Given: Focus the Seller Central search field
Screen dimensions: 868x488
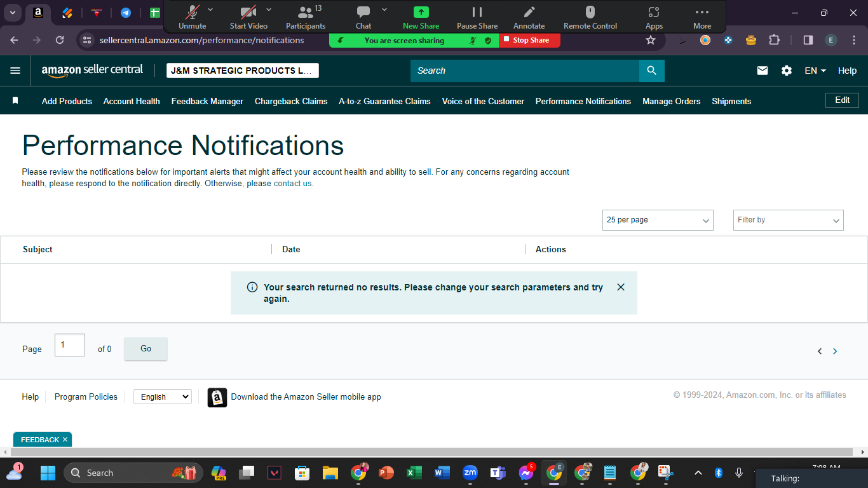Looking at the screenshot, I should 525,71.
